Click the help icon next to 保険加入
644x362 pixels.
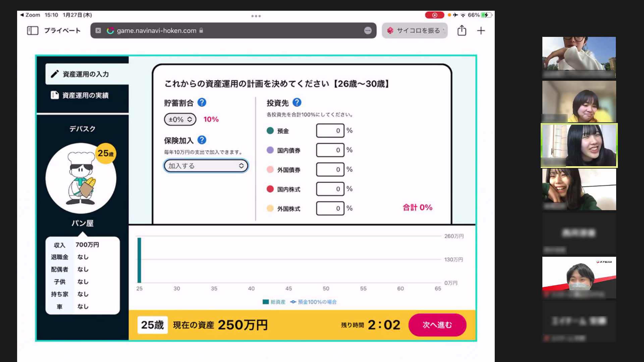click(x=202, y=140)
